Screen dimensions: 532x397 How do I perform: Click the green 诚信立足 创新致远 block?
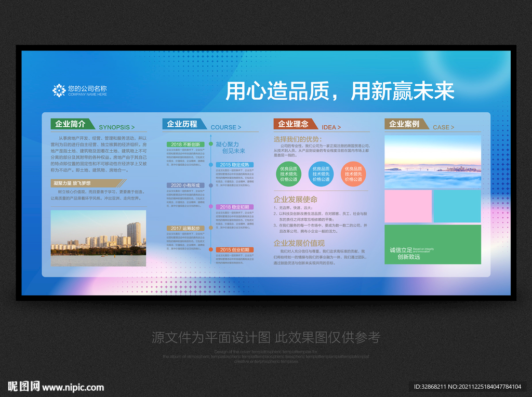[433, 244]
